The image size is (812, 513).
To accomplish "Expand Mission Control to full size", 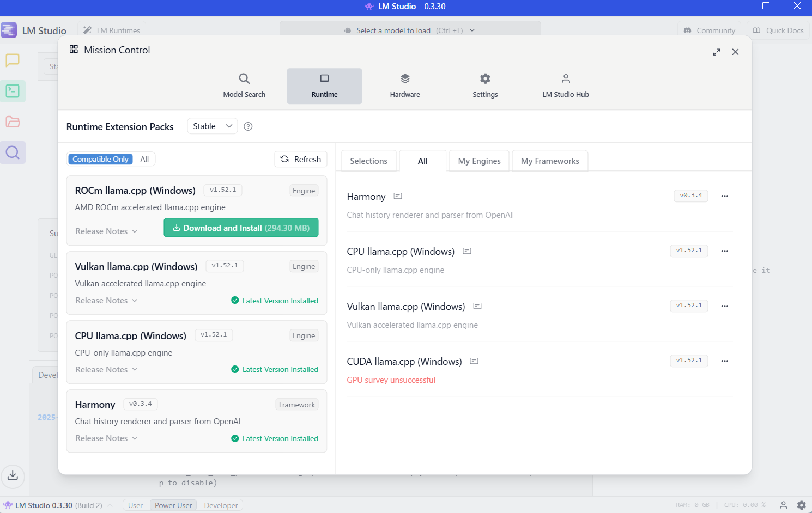I will coord(716,52).
